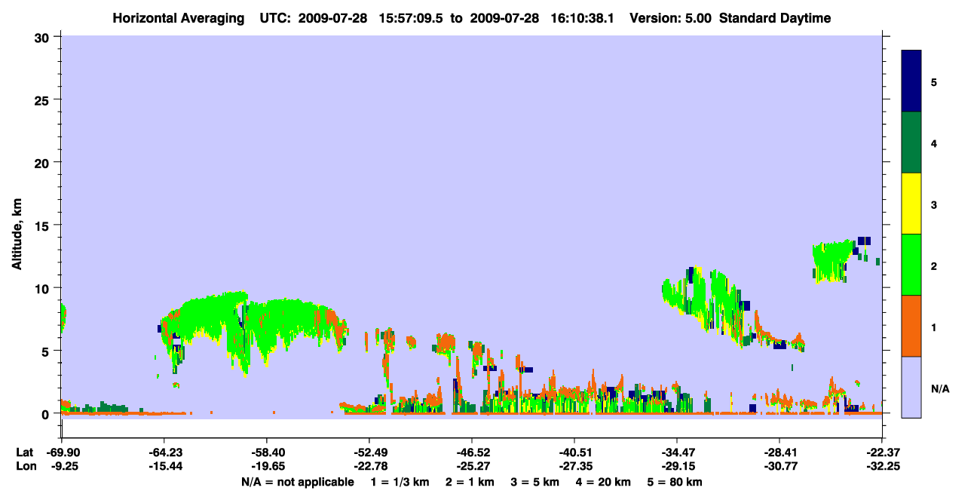
Task: Click the y-axis tick label 15
Action: click(x=44, y=225)
